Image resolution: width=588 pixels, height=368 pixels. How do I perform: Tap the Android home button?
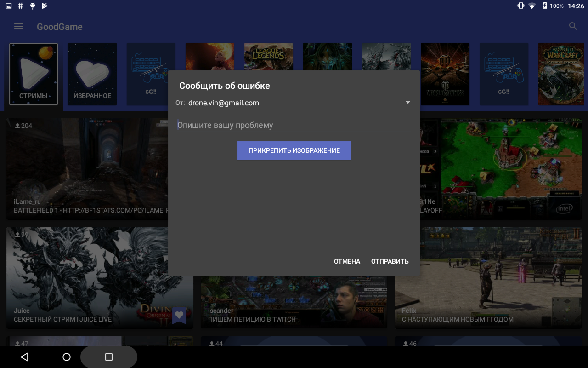(x=67, y=357)
